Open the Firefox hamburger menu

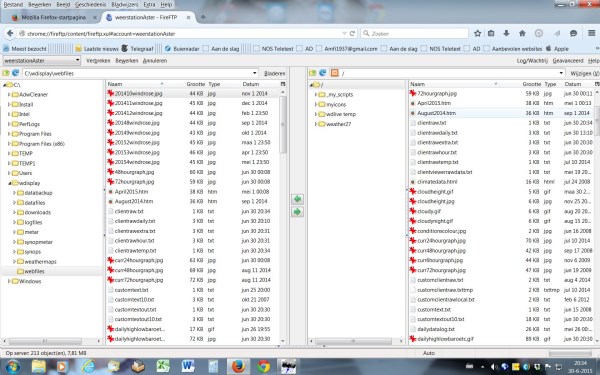point(592,33)
